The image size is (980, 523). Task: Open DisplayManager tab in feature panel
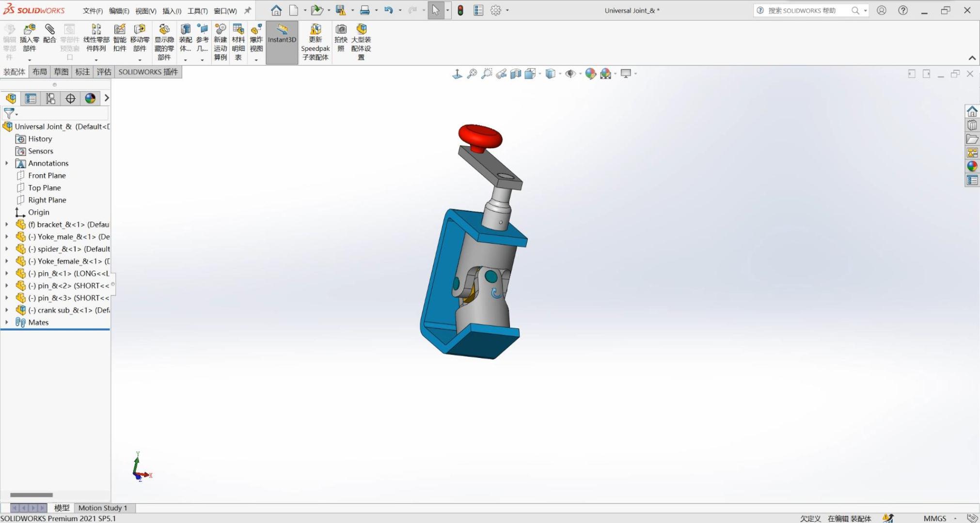(x=90, y=98)
